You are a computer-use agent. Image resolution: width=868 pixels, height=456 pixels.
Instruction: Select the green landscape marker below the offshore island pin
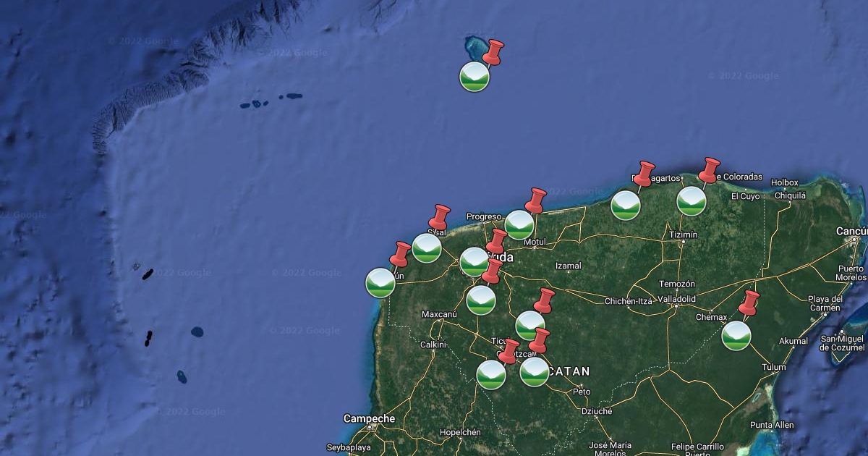coord(475,76)
